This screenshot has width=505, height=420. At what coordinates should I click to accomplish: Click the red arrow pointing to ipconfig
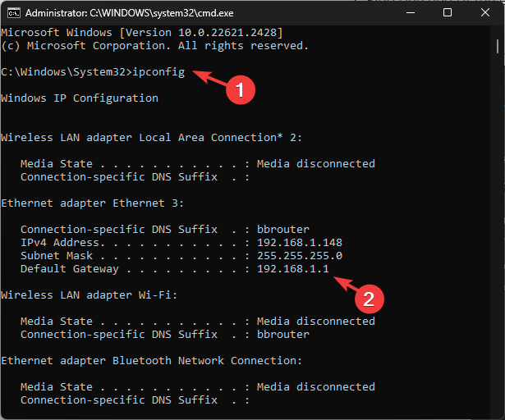pyautogui.click(x=209, y=78)
